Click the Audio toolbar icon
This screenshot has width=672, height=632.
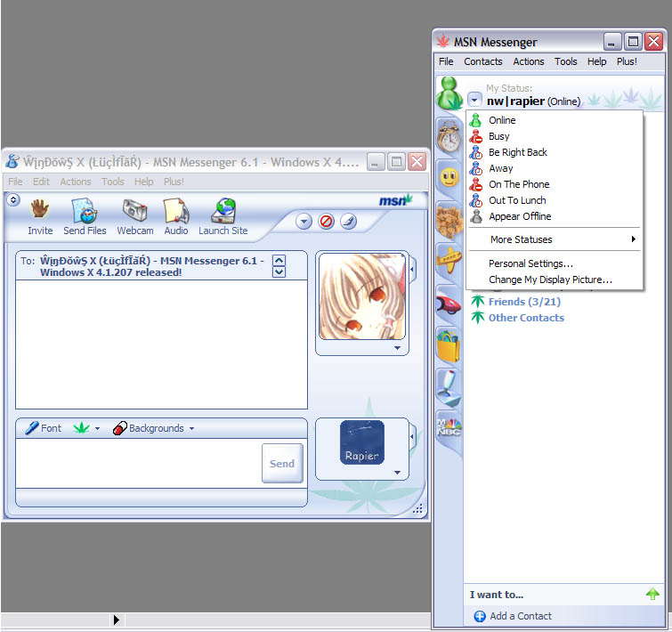pos(176,210)
